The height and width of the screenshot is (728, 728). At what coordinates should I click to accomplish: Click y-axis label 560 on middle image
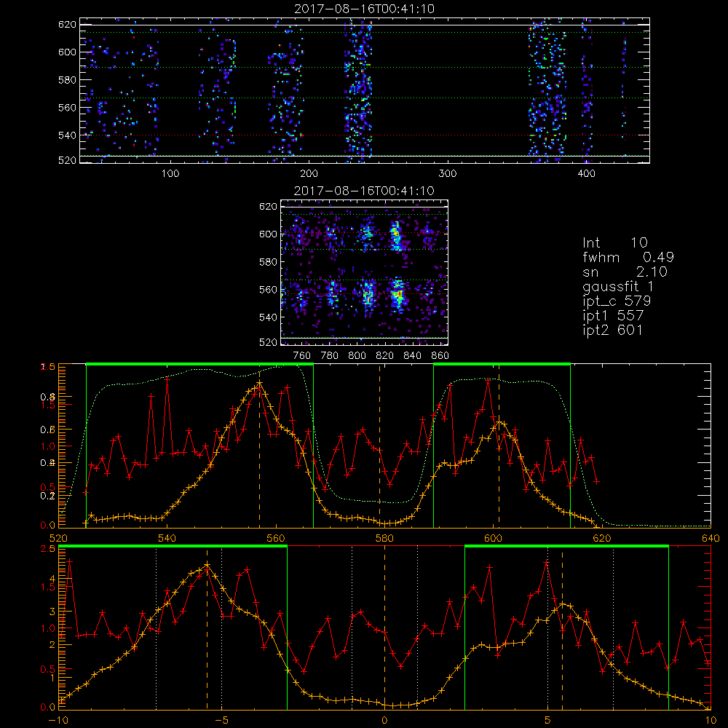pyautogui.click(x=268, y=290)
